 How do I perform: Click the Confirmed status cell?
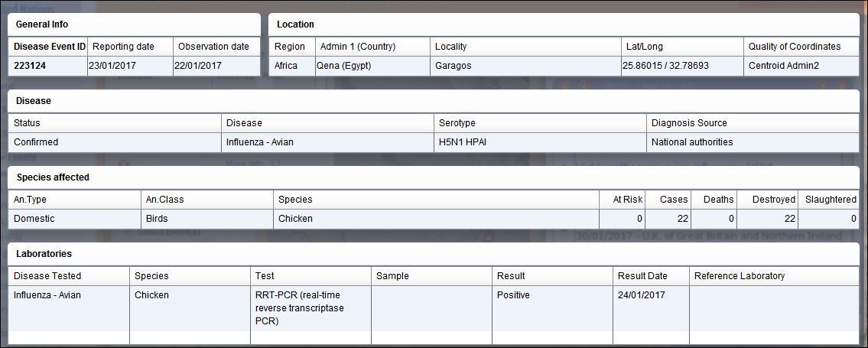click(115, 142)
